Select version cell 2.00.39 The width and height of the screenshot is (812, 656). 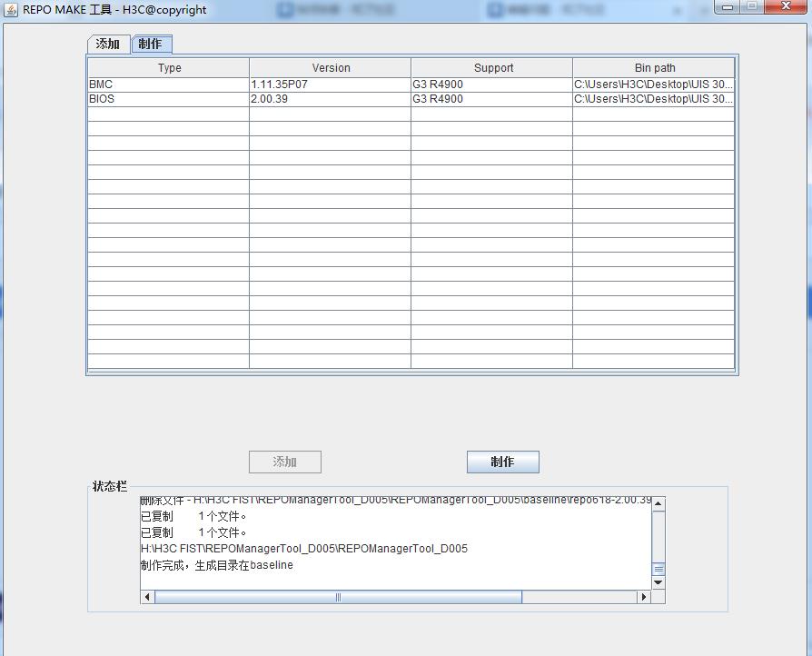pos(331,99)
